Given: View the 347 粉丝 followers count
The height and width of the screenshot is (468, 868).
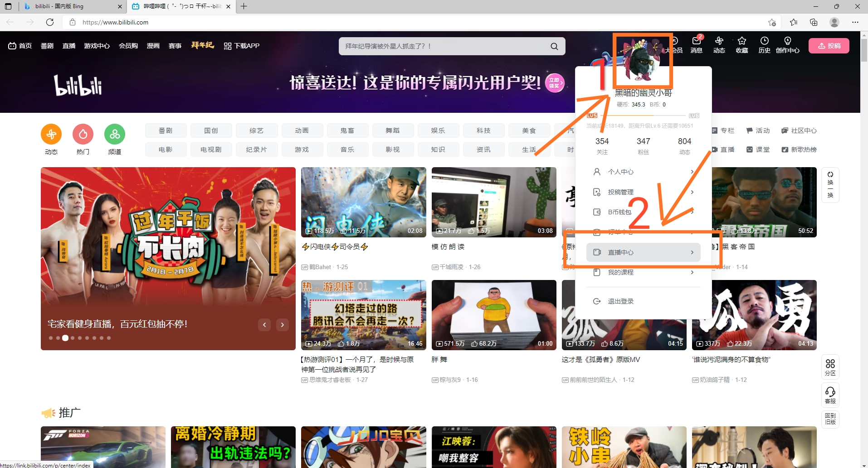Looking at the screenshot, I should coord(643,146).
